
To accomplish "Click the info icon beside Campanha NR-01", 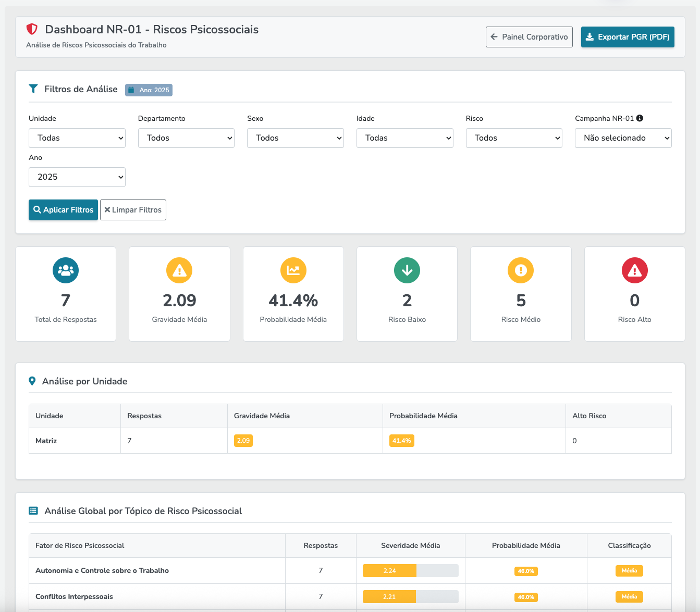I will [641, 118].
